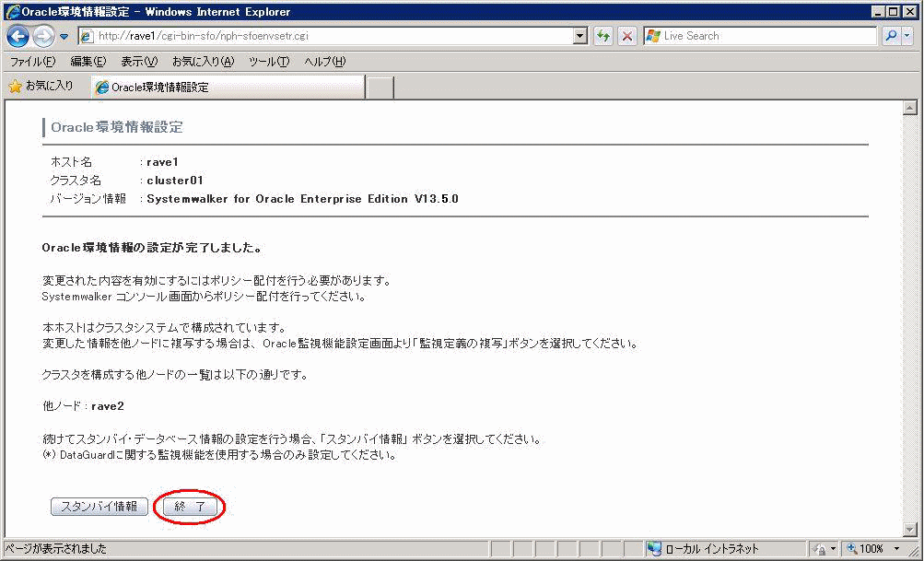924x561 pixels.
Task: Click the address bar URL field
Action: point(333,36)
